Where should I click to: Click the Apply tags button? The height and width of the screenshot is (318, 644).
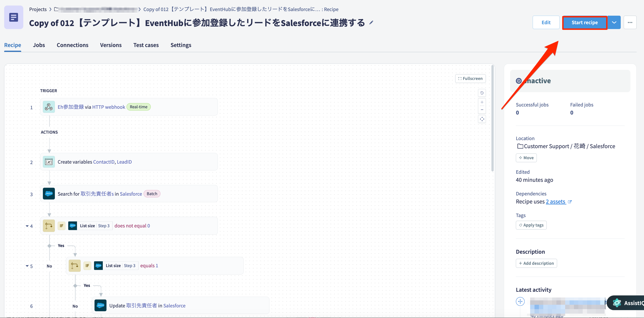click(531, 225)
